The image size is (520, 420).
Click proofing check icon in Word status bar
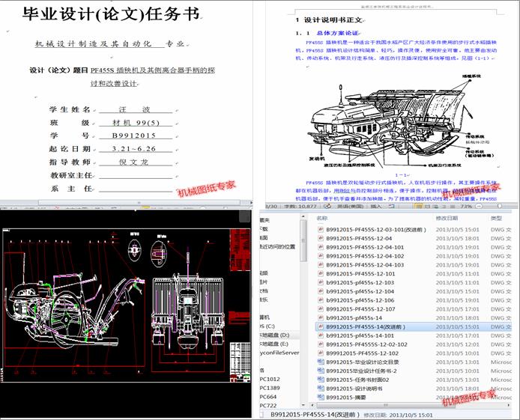tap(327, 207)
